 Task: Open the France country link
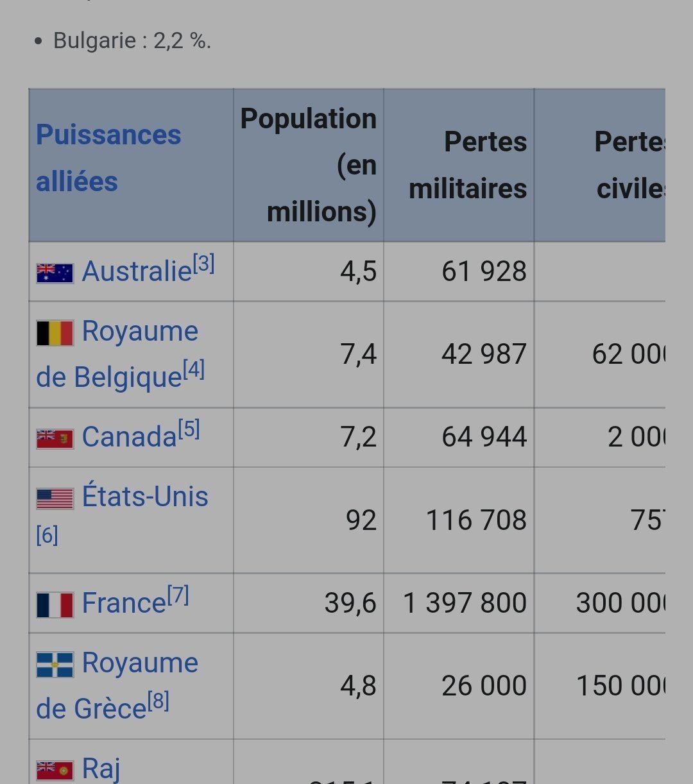click(x=124, y=603)
